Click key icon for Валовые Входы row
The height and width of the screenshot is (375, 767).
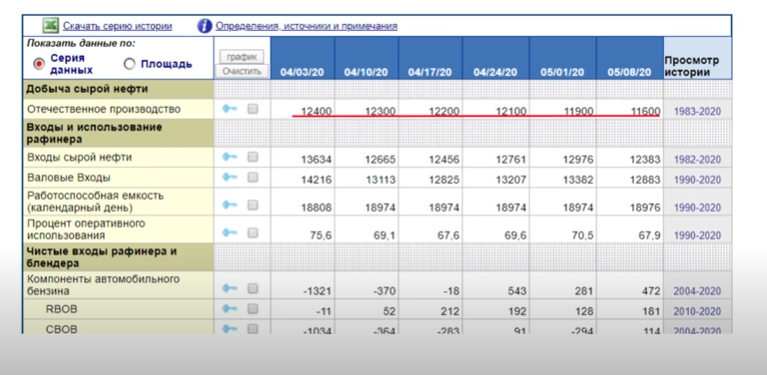tap(229, 177)
